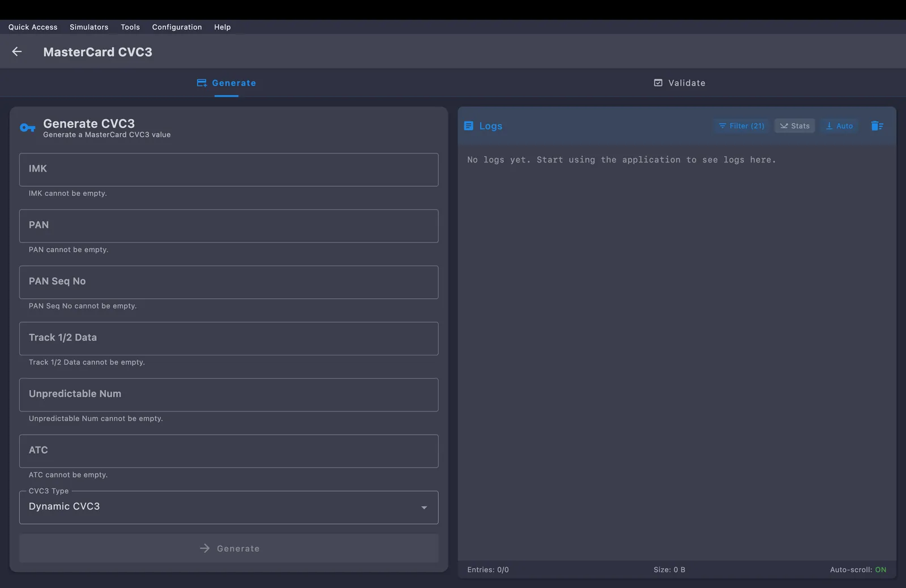906x588 pixels.
Task: Show log Stats
Action: pyautogui.click(x=794, y=126)
